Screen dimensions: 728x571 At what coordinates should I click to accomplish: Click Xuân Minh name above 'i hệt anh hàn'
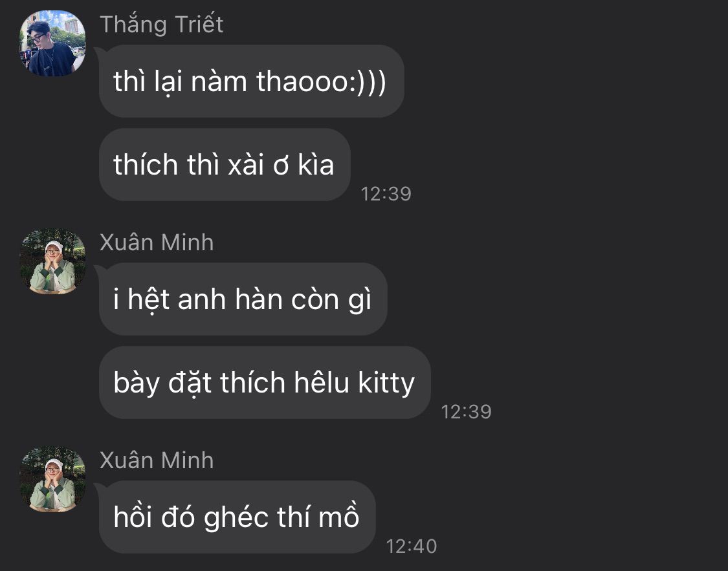click(x=157, y=242)
